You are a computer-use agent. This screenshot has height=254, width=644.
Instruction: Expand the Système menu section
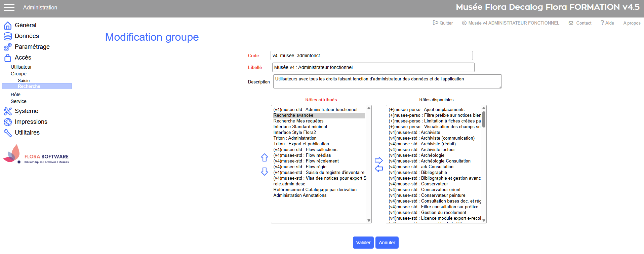tap(26, 111)
